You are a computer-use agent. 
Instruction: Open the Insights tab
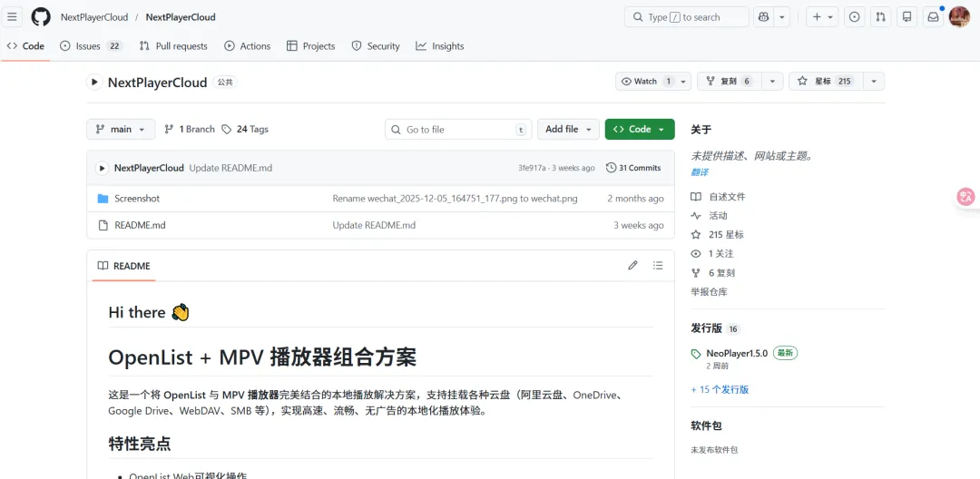click(440, 46)
